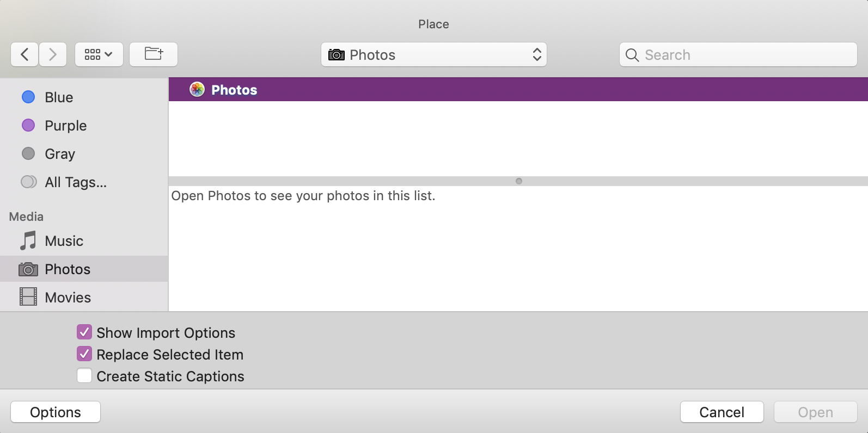
Task: Go back using the left arrow icon
Action: (25, 54)
